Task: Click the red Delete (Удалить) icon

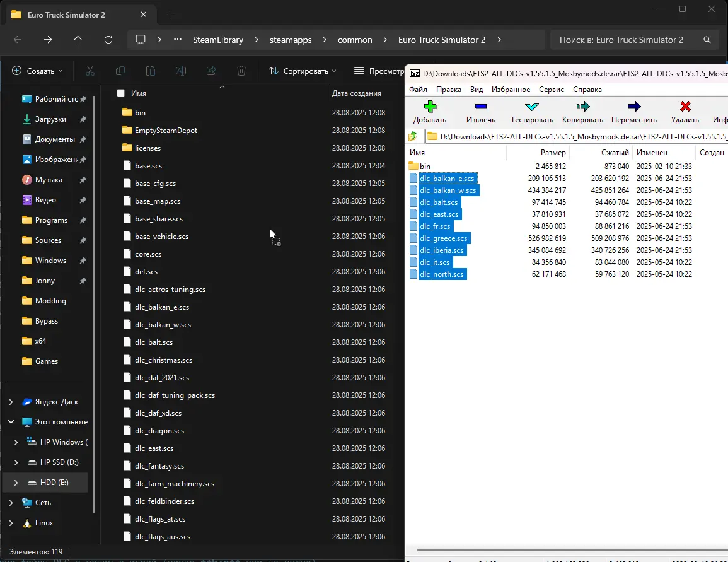Action: pos(685,107)
